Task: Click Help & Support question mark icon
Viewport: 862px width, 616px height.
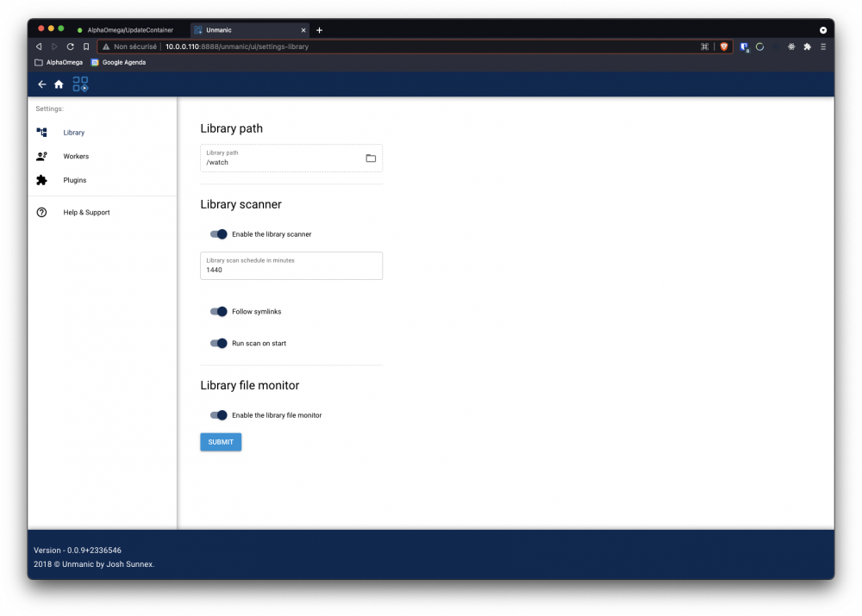Action: pos(41,213)
